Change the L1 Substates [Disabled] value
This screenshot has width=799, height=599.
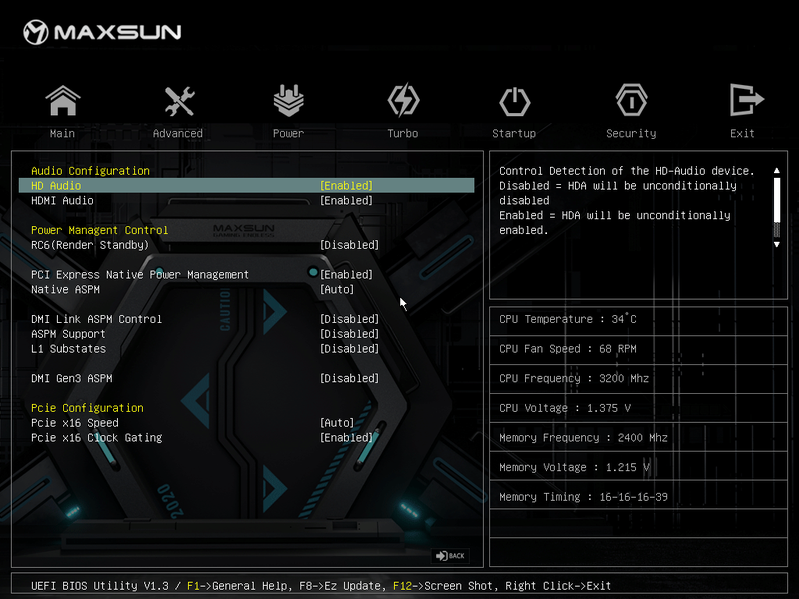tap(350, 348)
